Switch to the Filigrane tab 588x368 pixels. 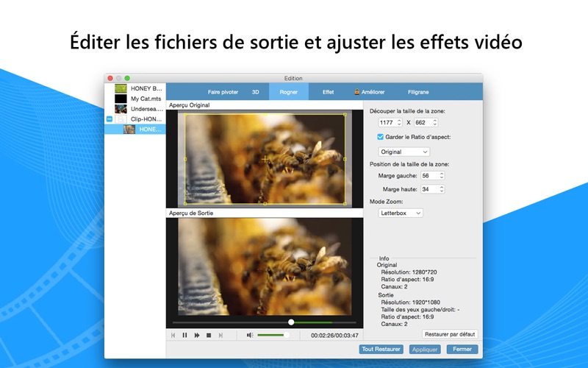tap(418, 92)
